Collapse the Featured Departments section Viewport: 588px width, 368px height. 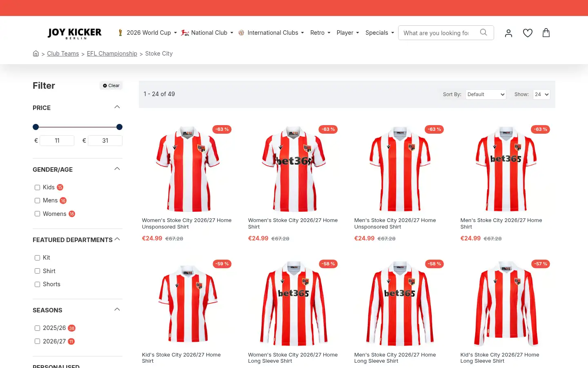pos(117,239)
